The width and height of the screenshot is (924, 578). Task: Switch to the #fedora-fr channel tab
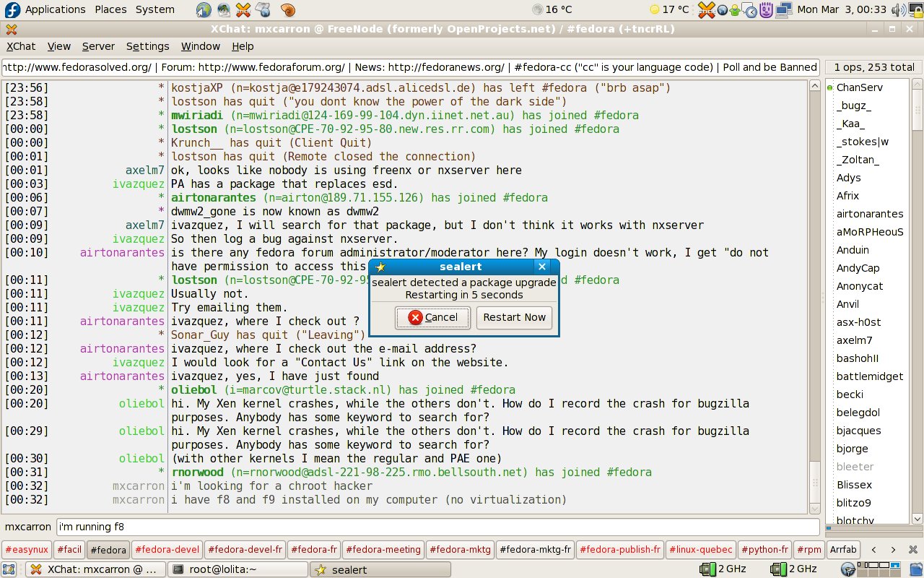pos(314,550)
